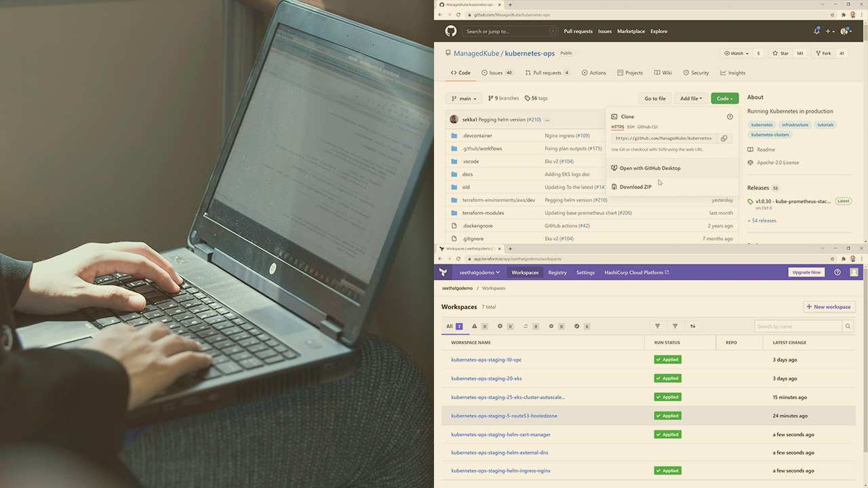Image resolution: width=868 pixels, height=488 pixels.
Task: Copy the clone URL to clipboard
Action: [724, 138]
